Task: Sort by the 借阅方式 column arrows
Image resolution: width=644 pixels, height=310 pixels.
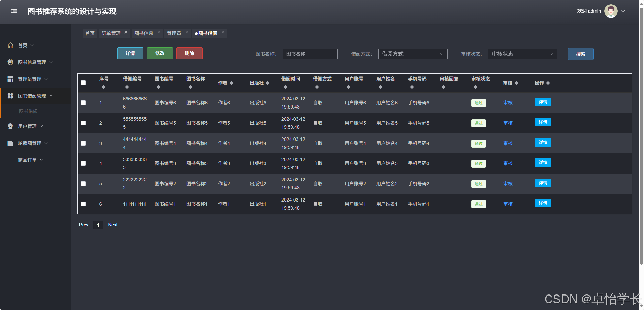Action: click(x=317, y=87)
